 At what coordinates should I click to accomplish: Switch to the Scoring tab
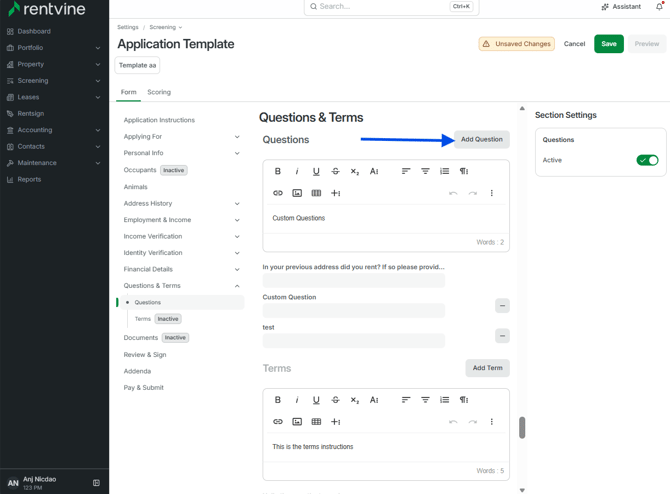[x=159, y=92]
